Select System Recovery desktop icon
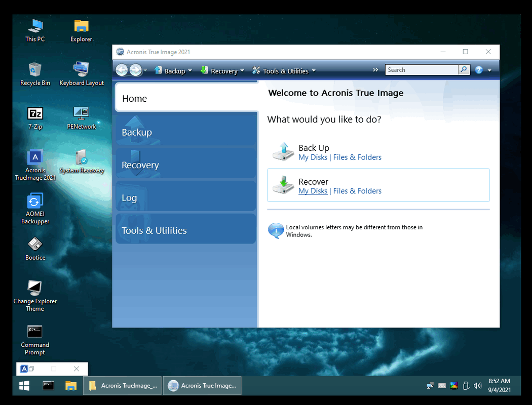The width and height of the screenshot is (532, 405). (x=82, y=161)
